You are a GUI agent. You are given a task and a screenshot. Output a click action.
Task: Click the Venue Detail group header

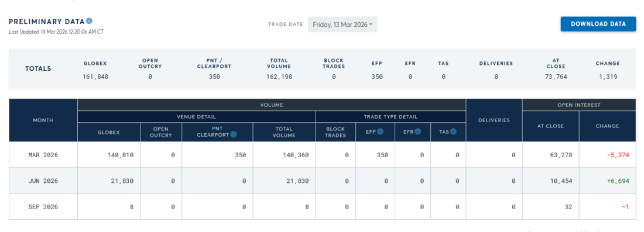click(x=196, y=117)
